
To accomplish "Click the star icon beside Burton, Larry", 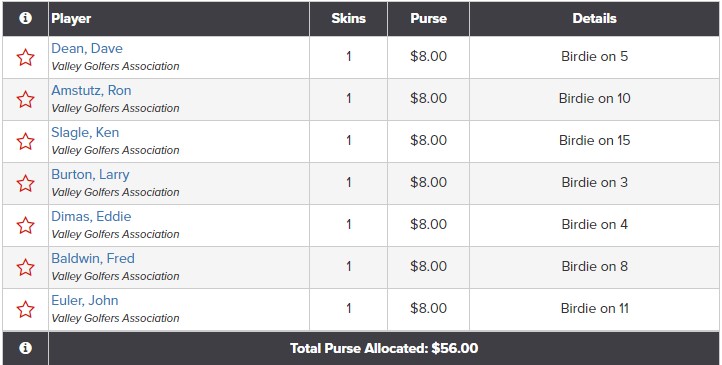I will (x=25, y=183).
